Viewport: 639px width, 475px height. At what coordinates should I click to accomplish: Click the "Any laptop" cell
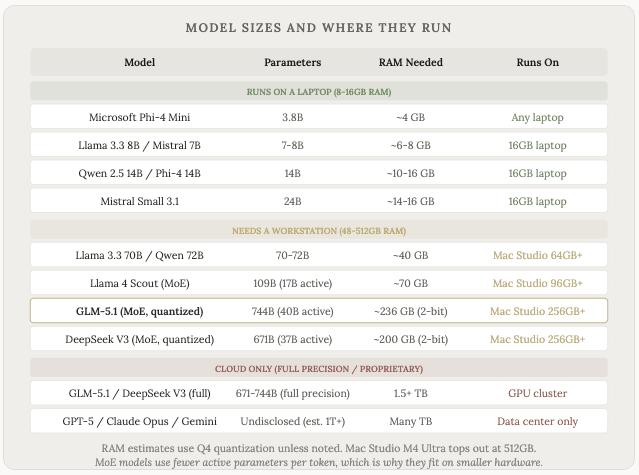[x=537, y=117]
